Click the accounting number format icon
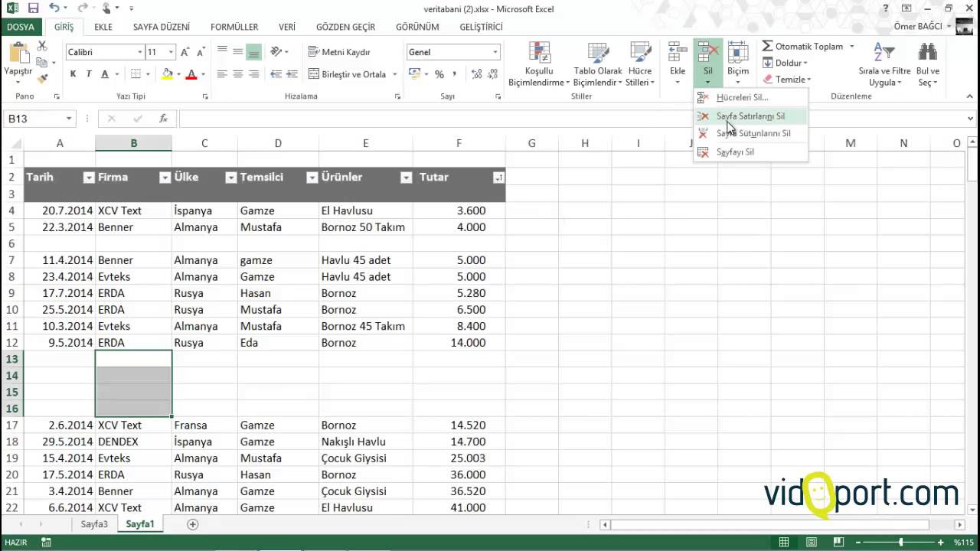The width and height of the screenshot is (980, 551). pyautogui.click(x=414, y=74)
